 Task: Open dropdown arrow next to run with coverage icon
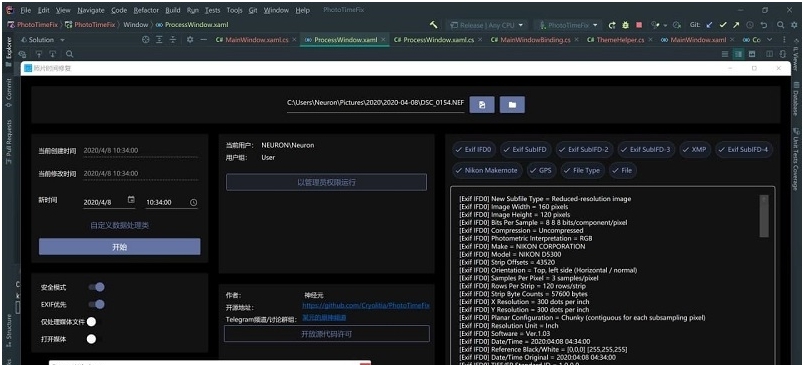pos(666,25)
